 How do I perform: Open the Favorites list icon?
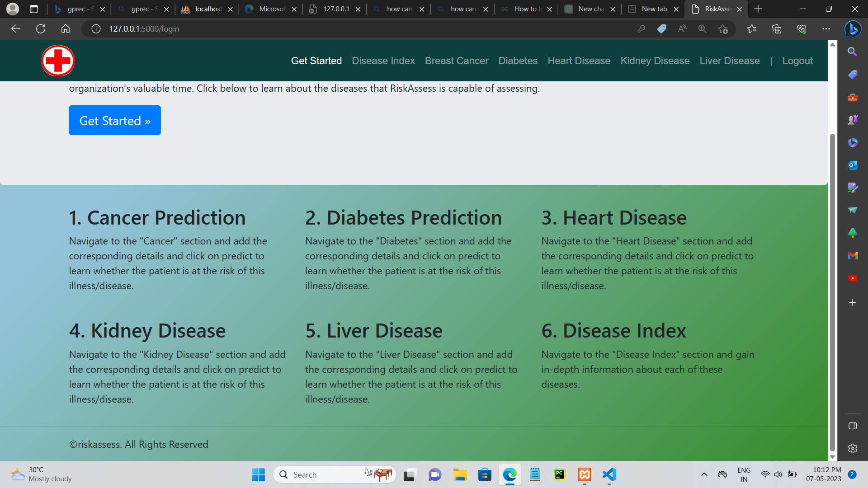tap(752, 29)
